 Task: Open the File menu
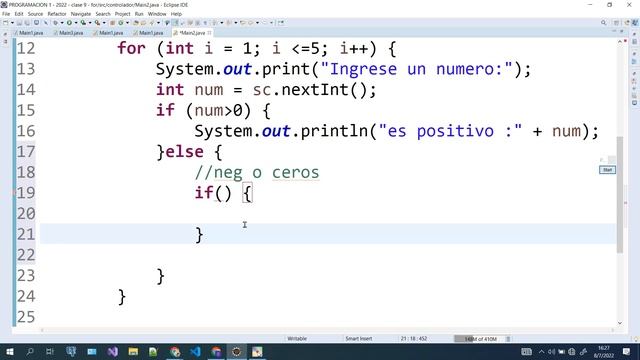click(6, 14)
